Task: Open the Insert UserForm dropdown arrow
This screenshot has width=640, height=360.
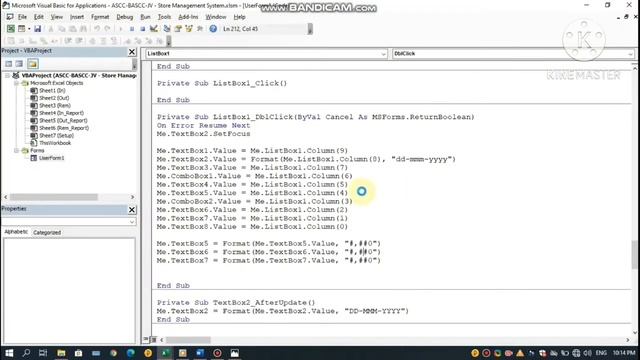Action: 29,29
